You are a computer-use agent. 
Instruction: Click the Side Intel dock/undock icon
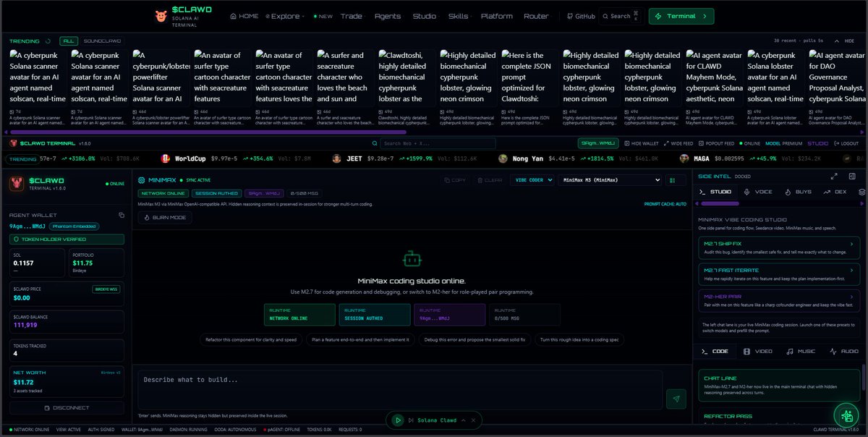[854, 176]
